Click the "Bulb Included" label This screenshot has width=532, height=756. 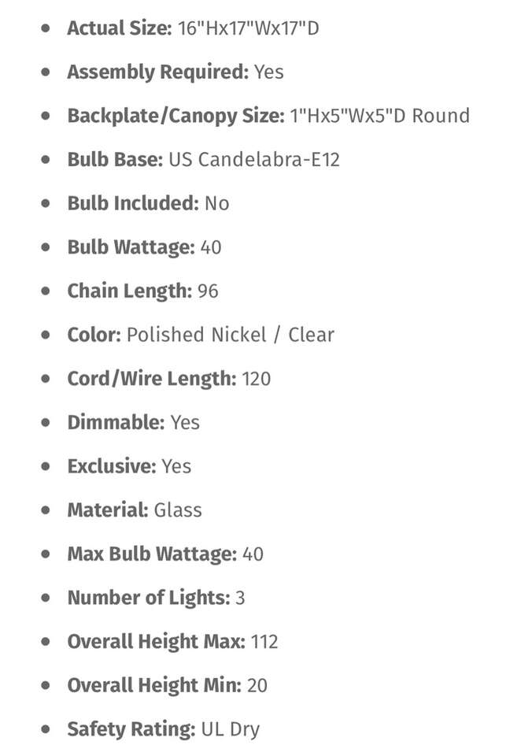click(132, 203)
